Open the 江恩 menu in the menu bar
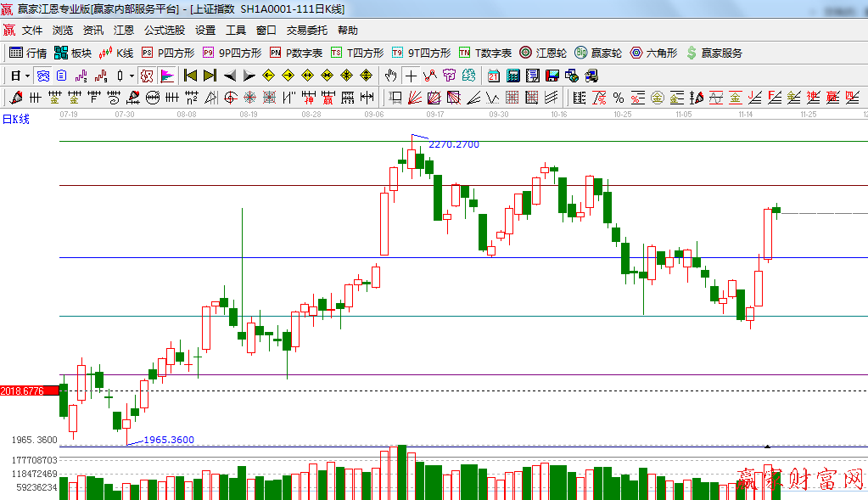The width and height of the screenshot is (868, 500). point(124,30)
